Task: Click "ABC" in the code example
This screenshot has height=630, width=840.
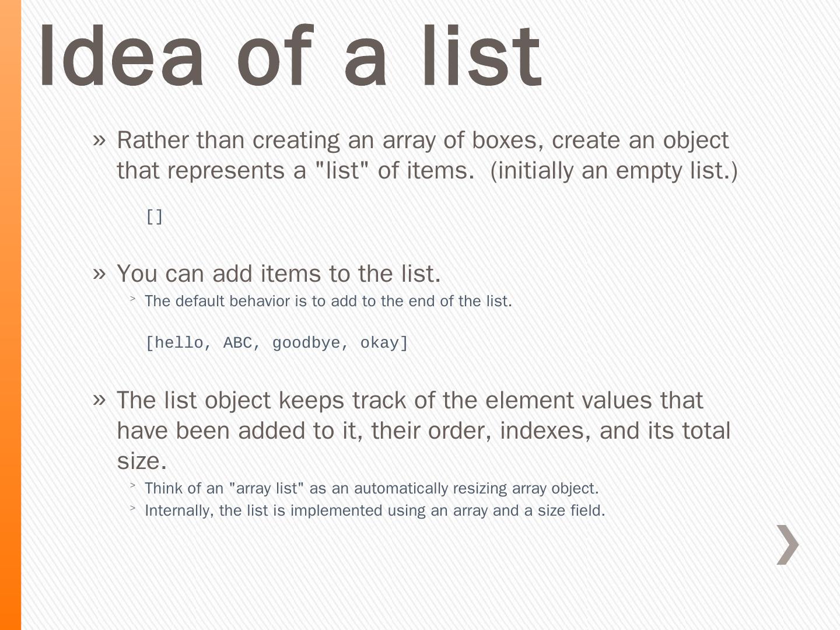Action: pos(238,343)
